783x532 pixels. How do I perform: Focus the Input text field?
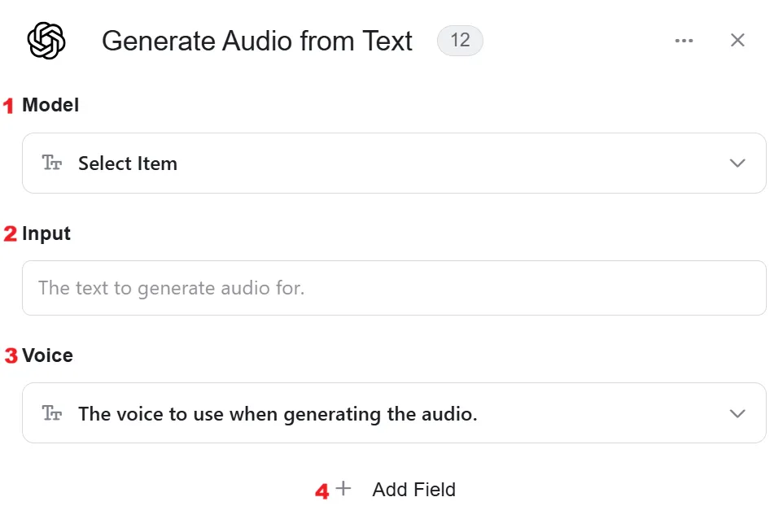[394, 288]
